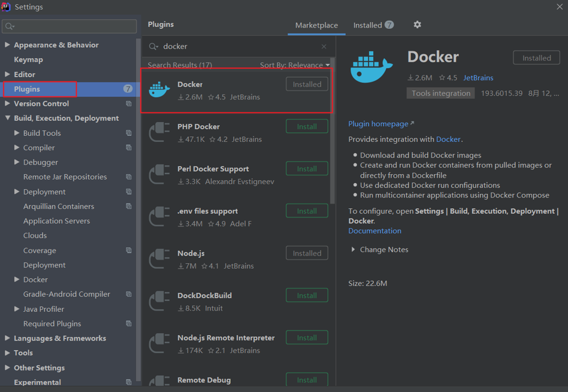Click the plugin search magnifier icon
Screen dimensions: 568x392
pyautogui.click(x=153, y=46)
